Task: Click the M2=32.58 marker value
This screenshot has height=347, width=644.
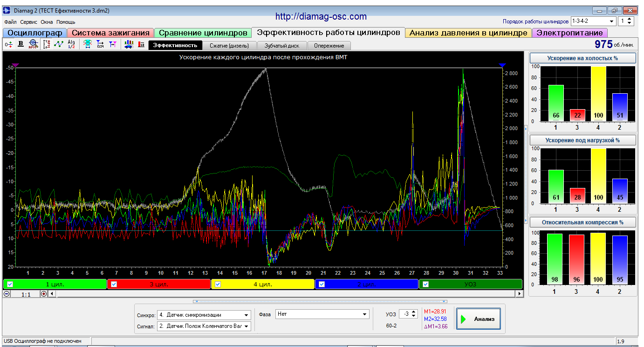Action: click(435, 319)
